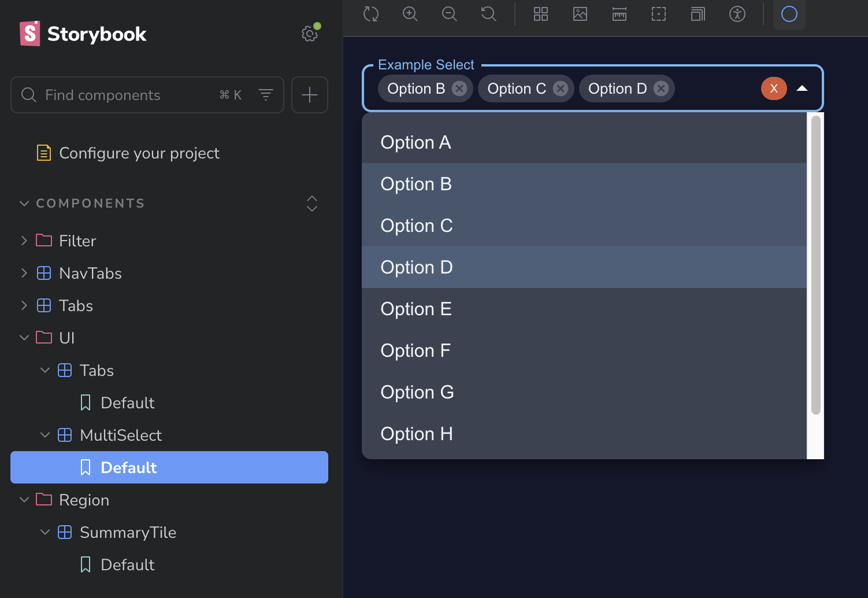
Task: Click the Option B chip label
Action: point(416,88)
